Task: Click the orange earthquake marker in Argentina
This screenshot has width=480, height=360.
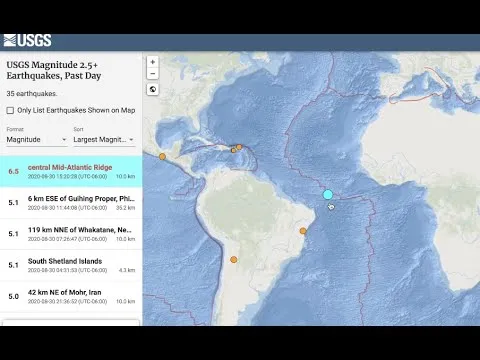Action: (234, 259)
